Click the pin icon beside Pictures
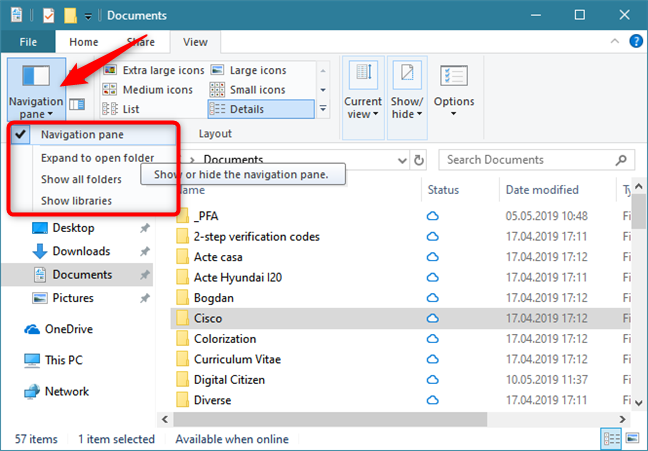 (x=145, y=298)
